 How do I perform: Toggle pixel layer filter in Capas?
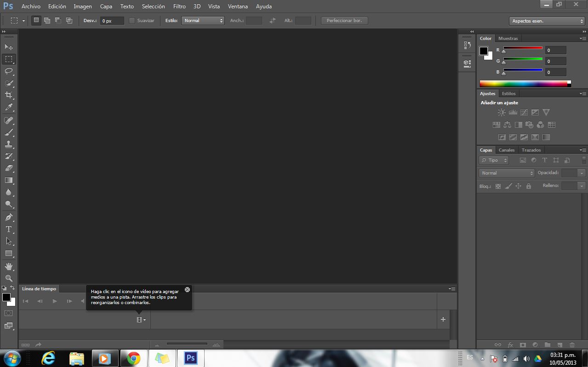pyautogui.click(x=523, y=160)
